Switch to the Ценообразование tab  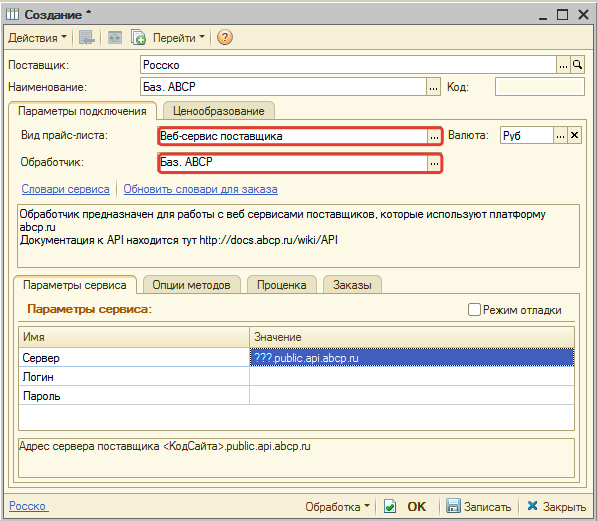pyautogui.click(x=219, y=111)
